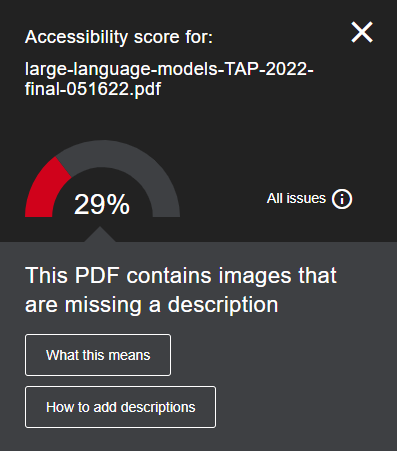Click the large-language-models-TAP-2022- file name line
The width and height of the screenshot is (397, 451).
click(169, 70)
